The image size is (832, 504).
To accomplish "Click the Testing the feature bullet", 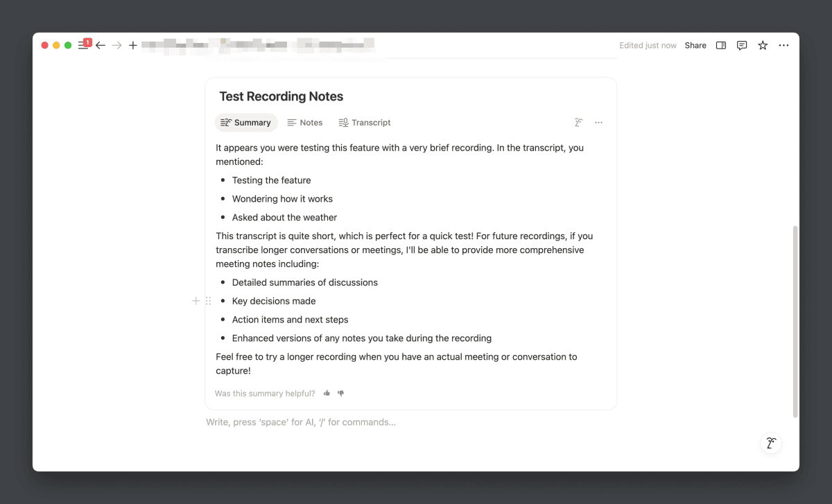I will (272, 180).
